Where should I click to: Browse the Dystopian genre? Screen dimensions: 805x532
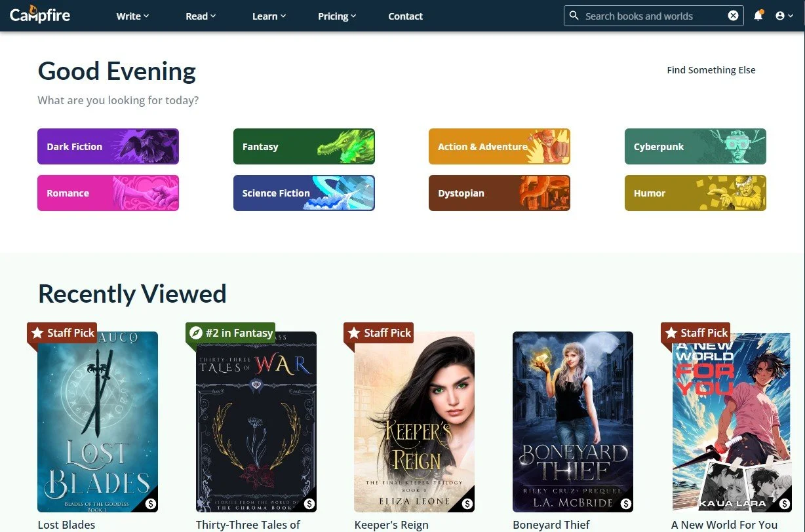(x=500, y=193)
